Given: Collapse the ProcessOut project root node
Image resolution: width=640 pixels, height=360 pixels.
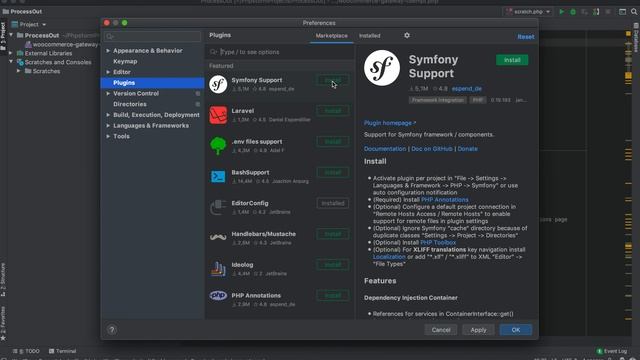Looking at the screenshot, I should tap(11, 35).
